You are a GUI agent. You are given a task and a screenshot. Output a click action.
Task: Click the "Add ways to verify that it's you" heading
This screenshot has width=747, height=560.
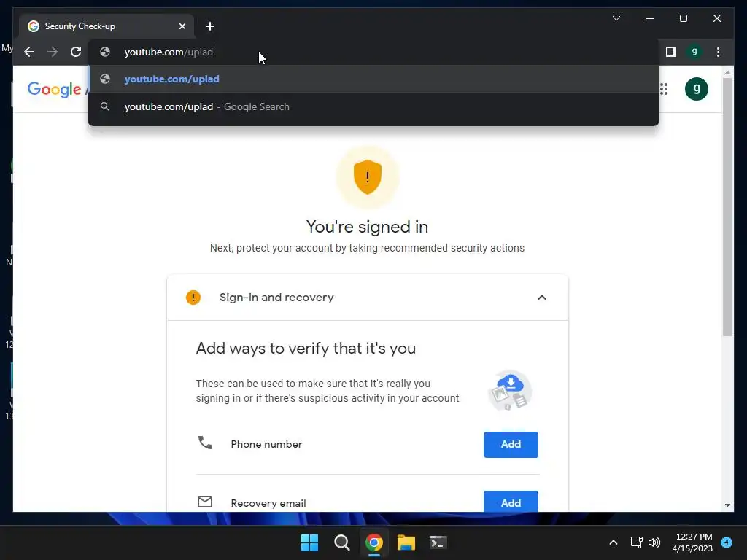pyautogui.click(x=306, y=348)
